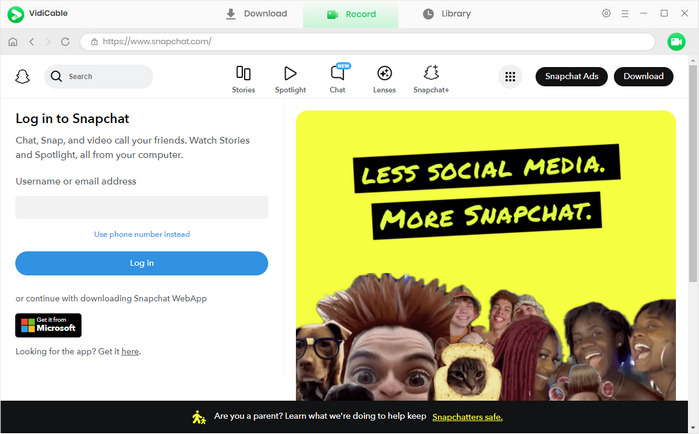
Task: Open the Snapchatters safe link
Action: 467,417
